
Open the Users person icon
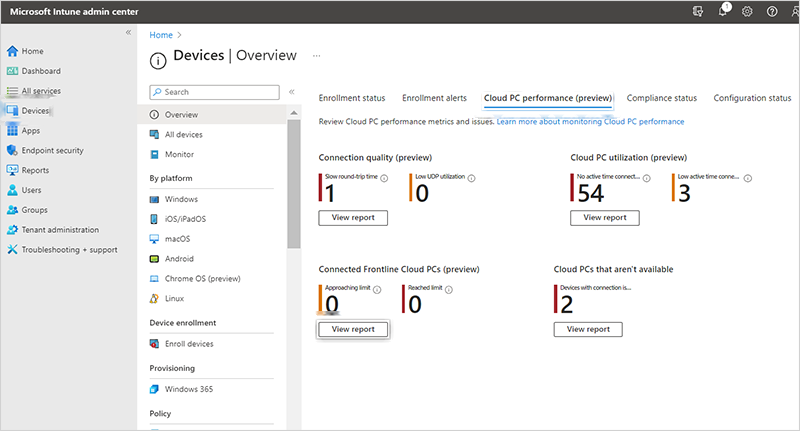click(x=12, y=190)
